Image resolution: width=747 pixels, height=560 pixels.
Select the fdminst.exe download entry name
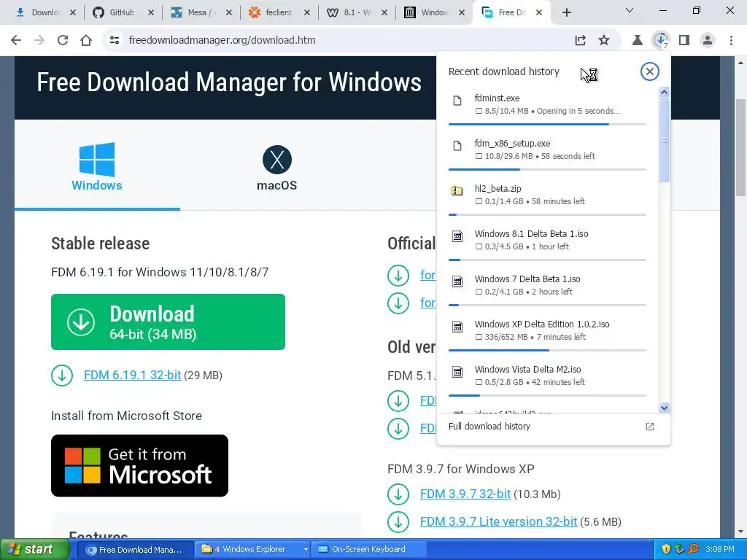[x=497, y=98]
